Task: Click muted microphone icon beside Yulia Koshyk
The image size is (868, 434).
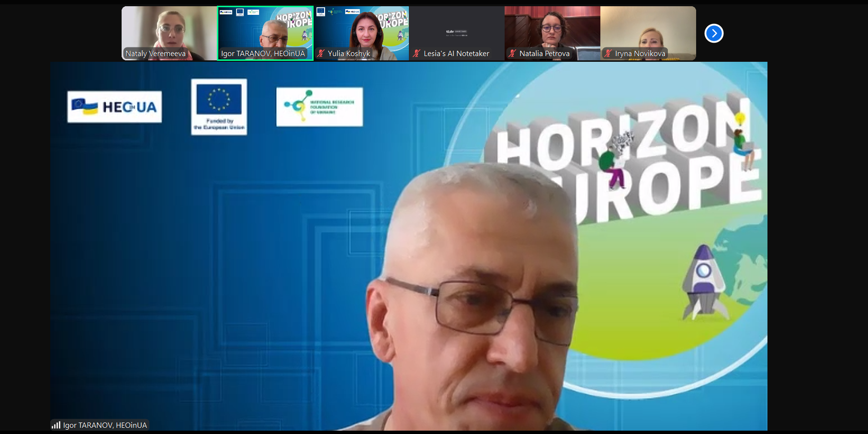Action: [x=321, y=54]
